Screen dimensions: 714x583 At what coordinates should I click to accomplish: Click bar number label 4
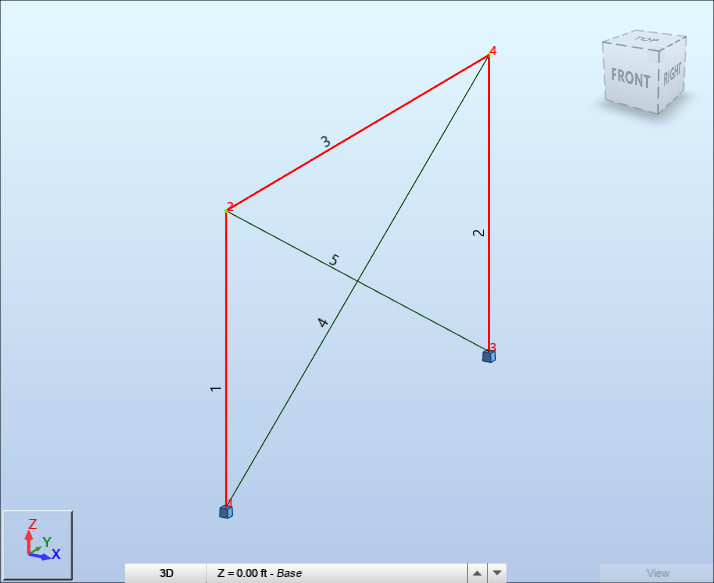point(322,322)
